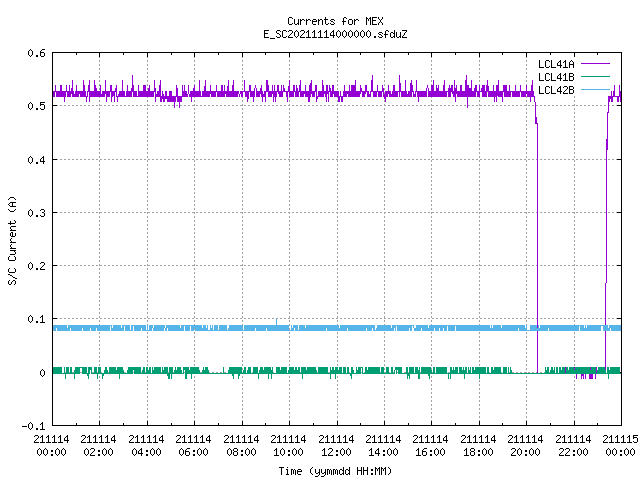Click the 10:00 time tick label

[288, 446]
